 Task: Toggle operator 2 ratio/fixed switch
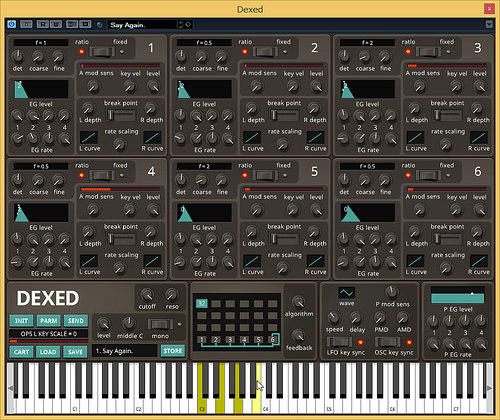click(265, 52)
